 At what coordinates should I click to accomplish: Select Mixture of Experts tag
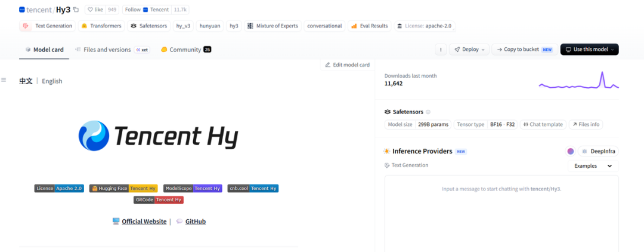[x=273, y=26]
